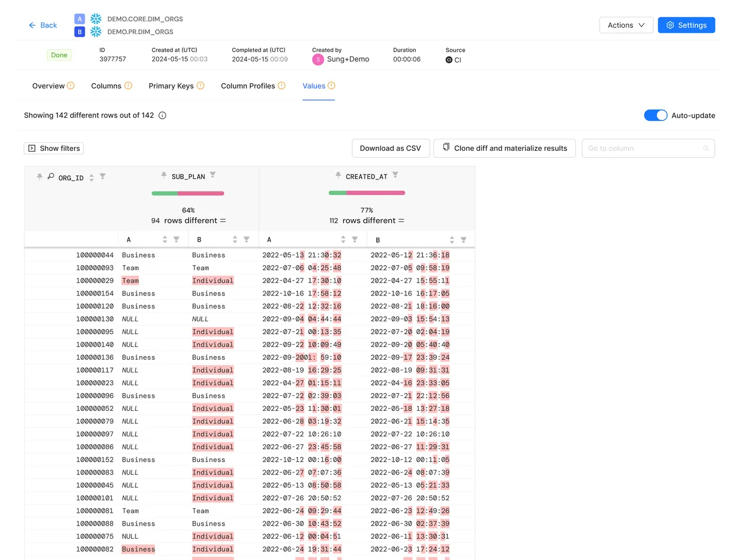Click info icon beside row count
Image resolution: width=735 pixels, height=560 pixels.
click(x=163, y=115)
